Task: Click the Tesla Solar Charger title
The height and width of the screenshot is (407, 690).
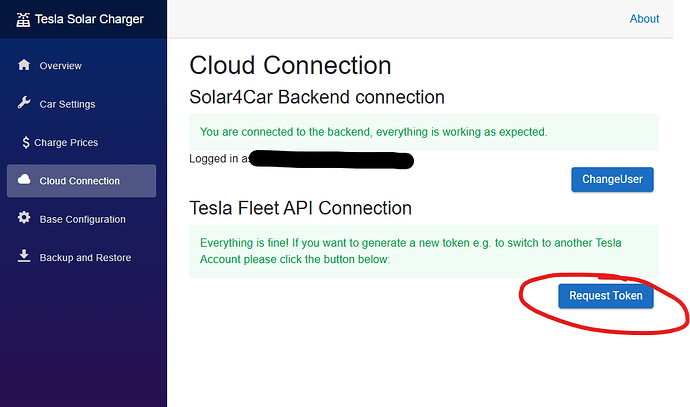Action: pyautogui.click(x=89, y=19)
